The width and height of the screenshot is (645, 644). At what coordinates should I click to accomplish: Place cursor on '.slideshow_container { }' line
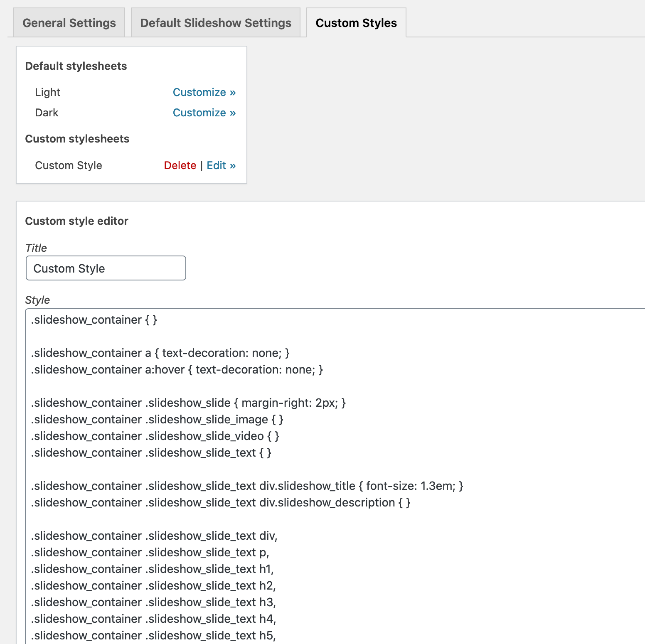94,320
